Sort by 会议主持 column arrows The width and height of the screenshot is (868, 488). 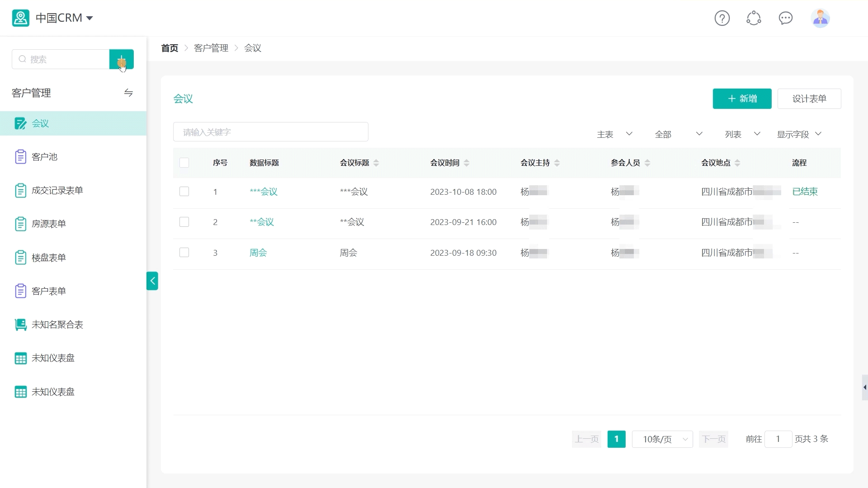pyautogui.click(x=557, y=163)
